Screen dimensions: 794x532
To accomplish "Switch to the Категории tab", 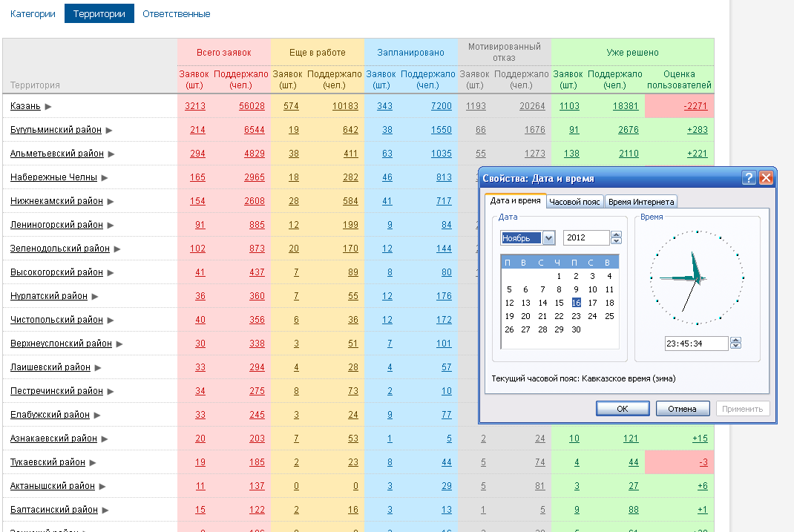I will 33,13.
